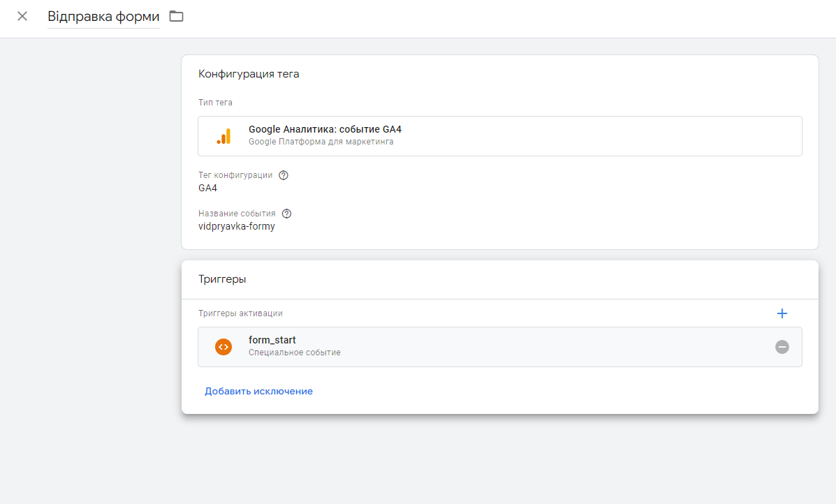Screen dimensions: 836x504
Task: Click the event name vidpryavka-formy
Action: 237,226
